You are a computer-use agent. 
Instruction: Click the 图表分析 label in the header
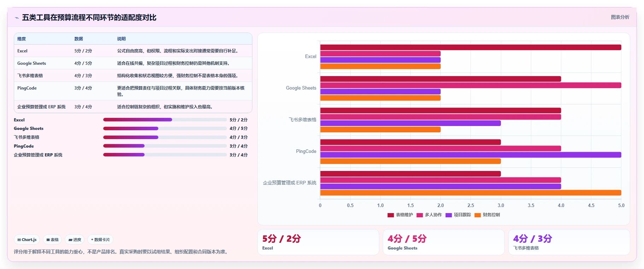(620, 17)
